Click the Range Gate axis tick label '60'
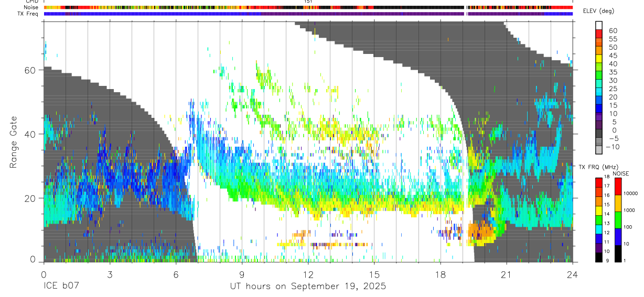 pyautogui.click(x=30, y=70)
